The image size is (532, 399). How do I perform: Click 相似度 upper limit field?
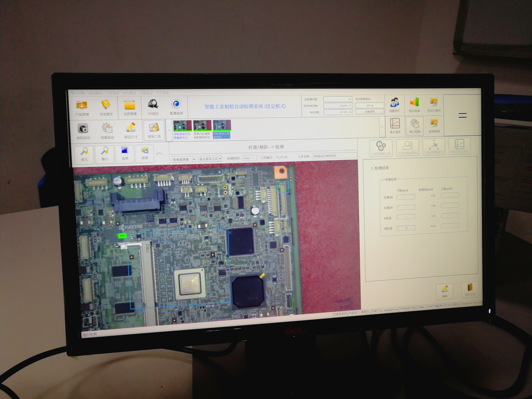click(450, 226)
